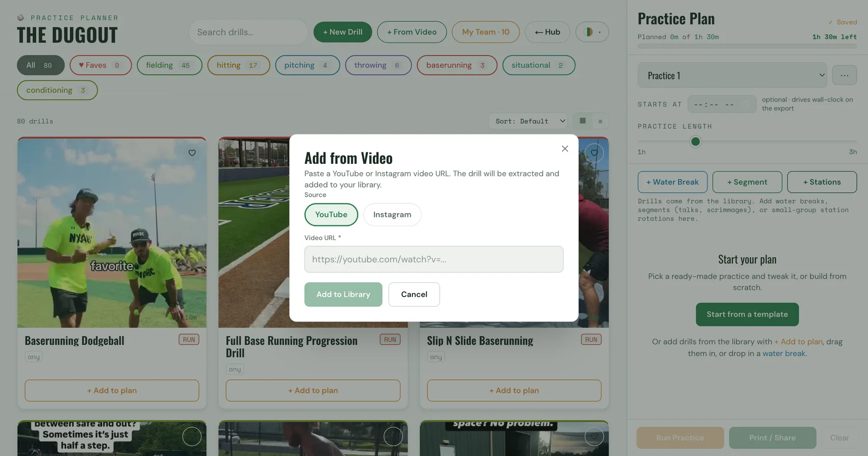The height and width of the screenshot is (456, 868).
Task: Add Baserunning Dodgeball to plan
Action: [112, 390]
